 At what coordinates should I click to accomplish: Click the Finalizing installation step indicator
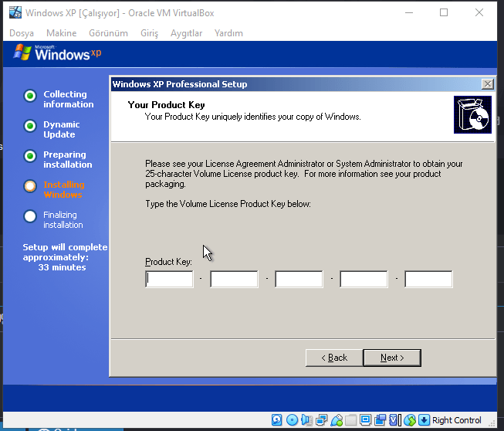(x=30, y=216)
